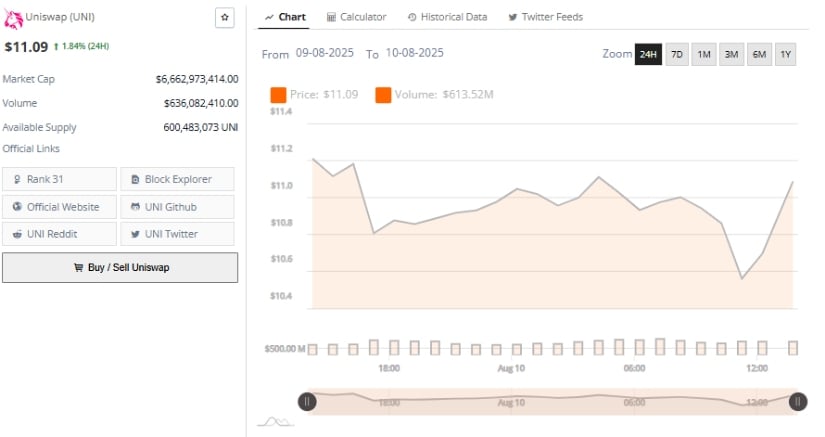Image resolution: width=825 pixels, height=437 pixels.
Task: Click the 1.84% (24H) change indicator
Action: point(82,46)
